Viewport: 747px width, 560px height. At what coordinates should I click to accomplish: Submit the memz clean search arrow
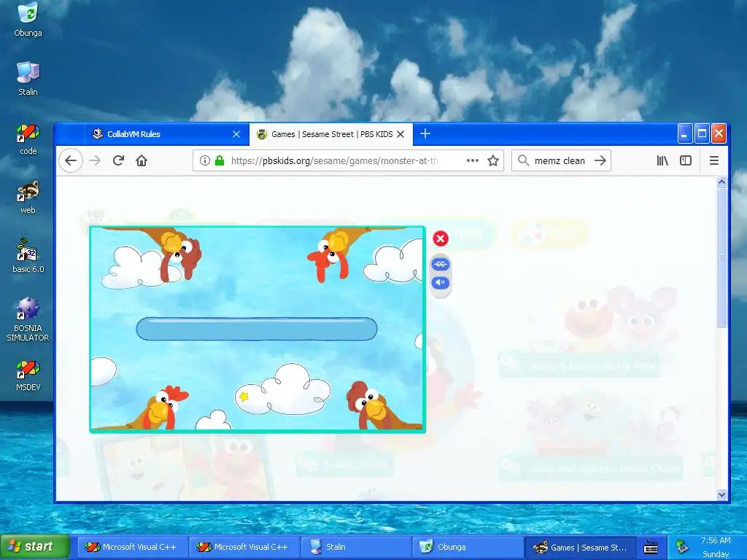[x=600, y=160]
